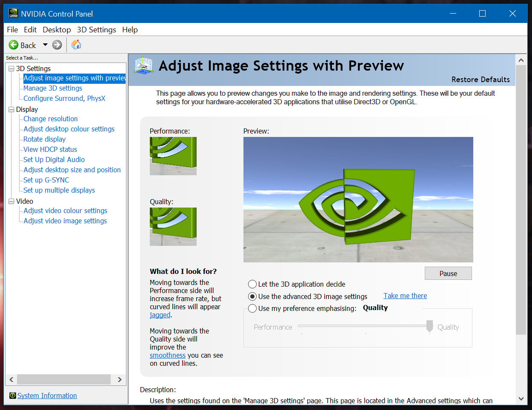Open the Home page via toolbar icon

[76, 45]
